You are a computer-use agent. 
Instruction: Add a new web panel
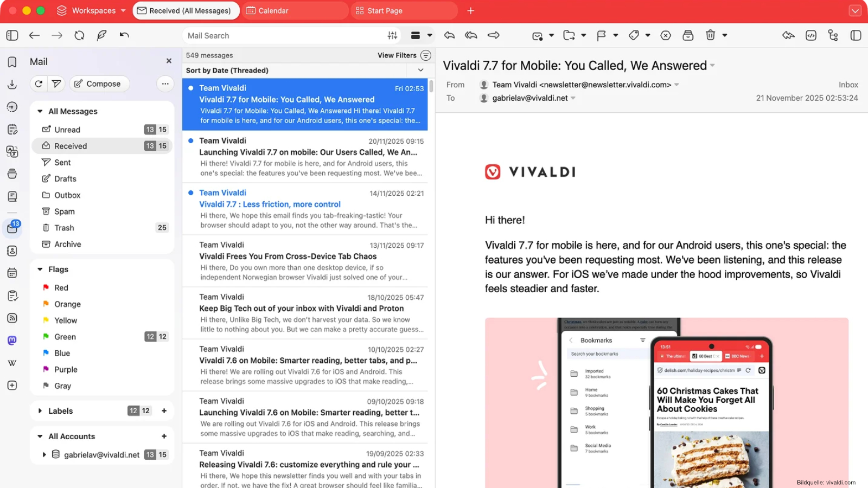point(12,386)
